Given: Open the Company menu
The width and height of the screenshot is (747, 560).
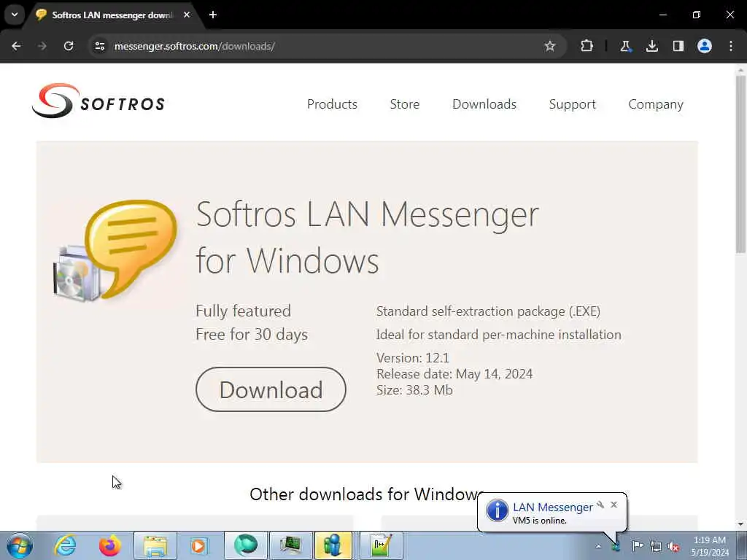Looking at the screenshot, I should point(656,104).
